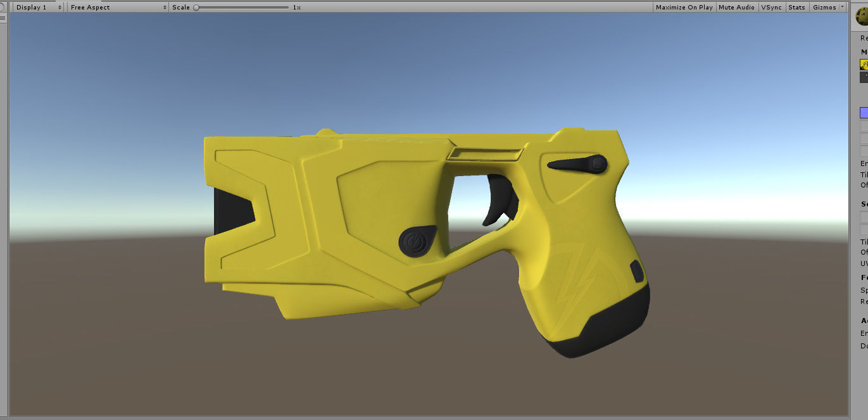Toggle Maximize On Play
Screen dimensions: 868x420
click(x=684, y=7)
